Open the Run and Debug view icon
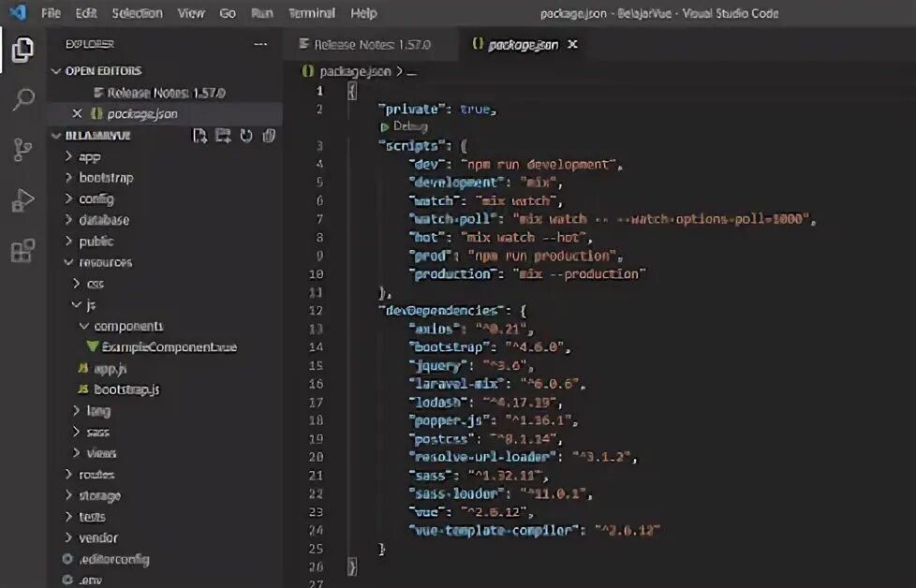Image resolution: width=916 pixels, height=588 pixels. click(22, 200)
